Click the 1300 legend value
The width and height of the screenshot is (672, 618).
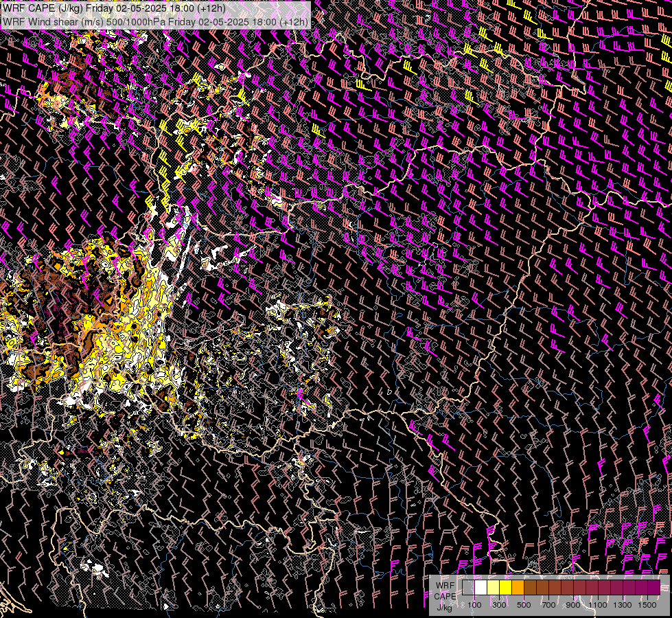pyautogui.click(x=623, y=605)
